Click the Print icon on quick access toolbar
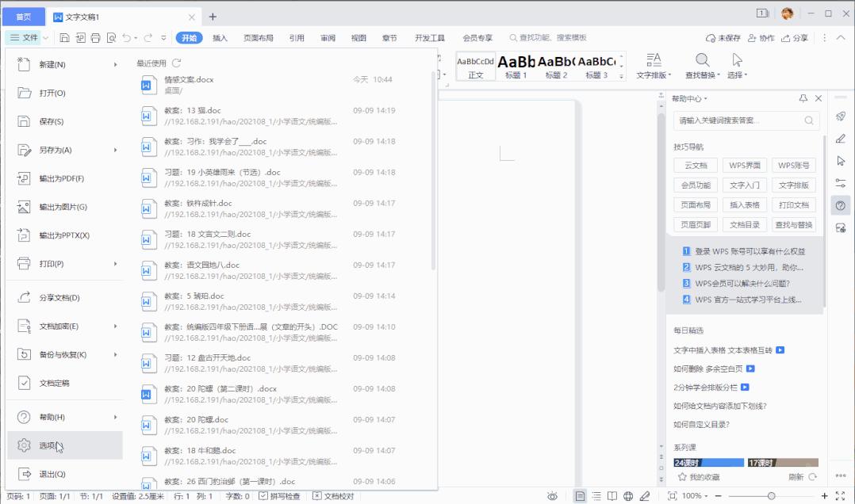Image resolution: width=855 pixels, height=504 pixels. tap(96, 37)
